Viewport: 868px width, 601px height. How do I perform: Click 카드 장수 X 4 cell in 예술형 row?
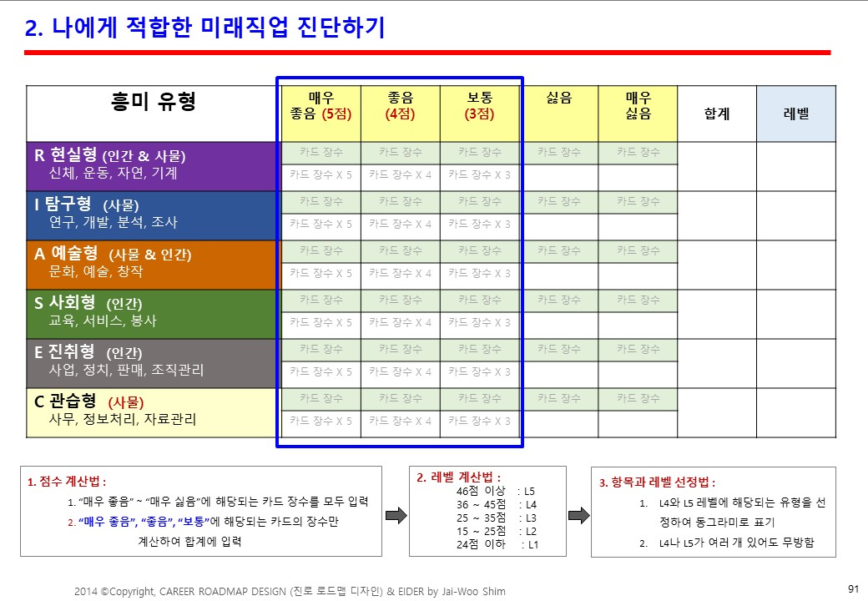point(401,275)
